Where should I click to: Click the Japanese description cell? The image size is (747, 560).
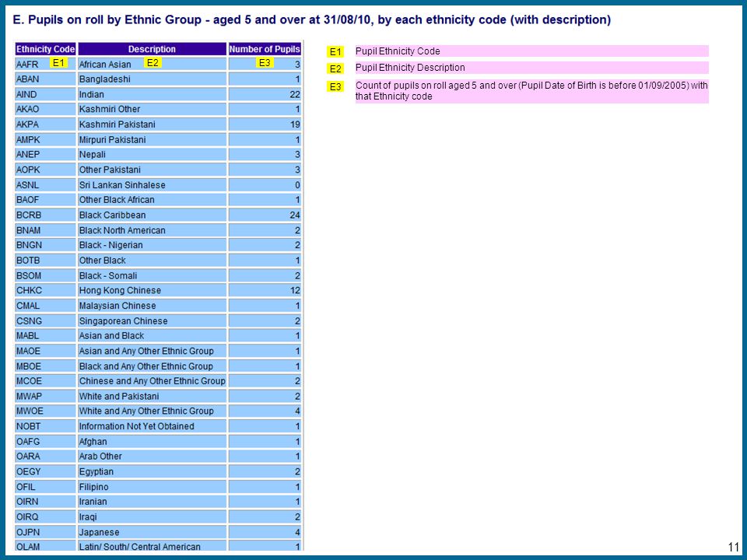tap(152, 531)
